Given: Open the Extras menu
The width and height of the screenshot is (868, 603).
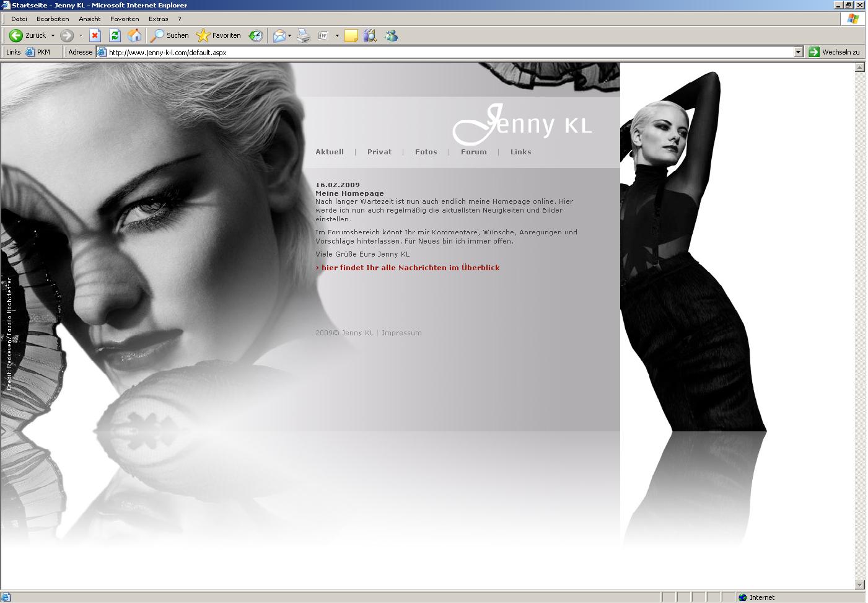Looking at the screenshot, I should coord(158,19).
